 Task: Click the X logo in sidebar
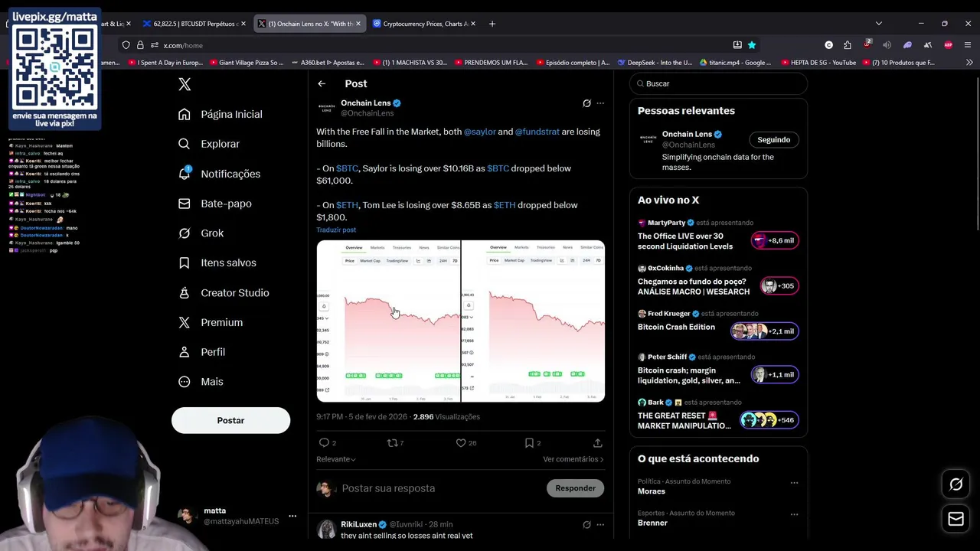(185, 84)
